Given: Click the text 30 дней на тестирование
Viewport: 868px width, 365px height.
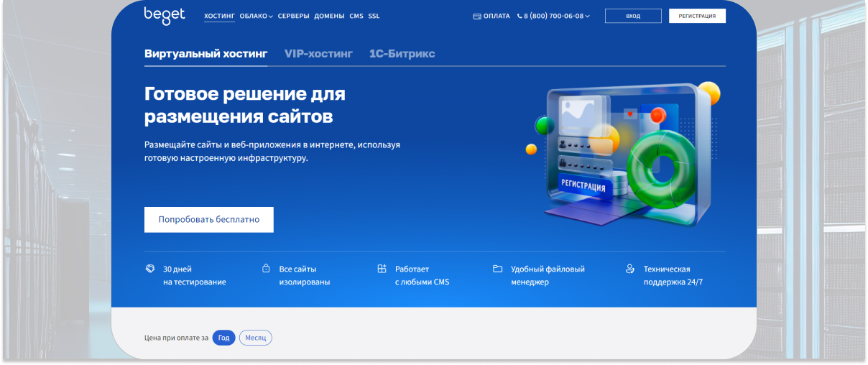Looking at the screenshot, I should click(x=195, y=275).
